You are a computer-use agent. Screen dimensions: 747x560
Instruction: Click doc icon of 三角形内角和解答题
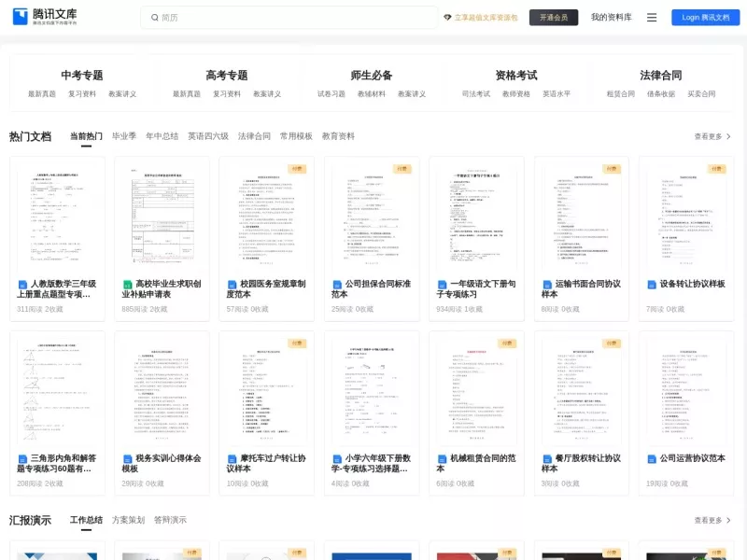[x=22, y=459]
